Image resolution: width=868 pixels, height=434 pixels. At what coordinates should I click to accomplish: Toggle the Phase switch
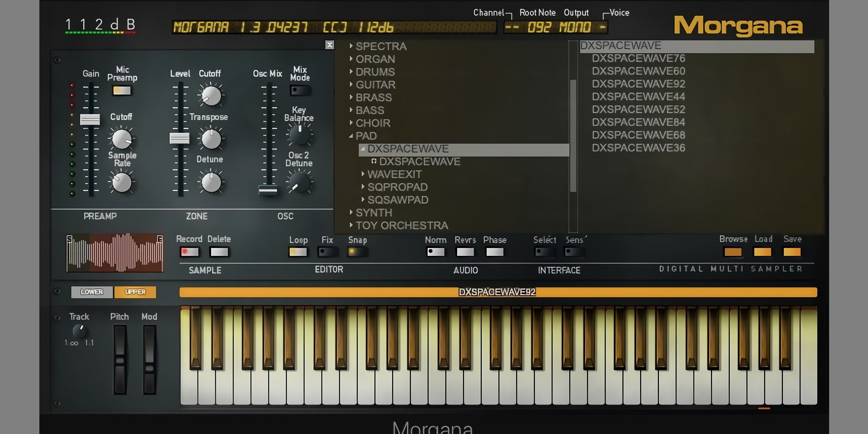pyautogui.click(x=495, y=252)
